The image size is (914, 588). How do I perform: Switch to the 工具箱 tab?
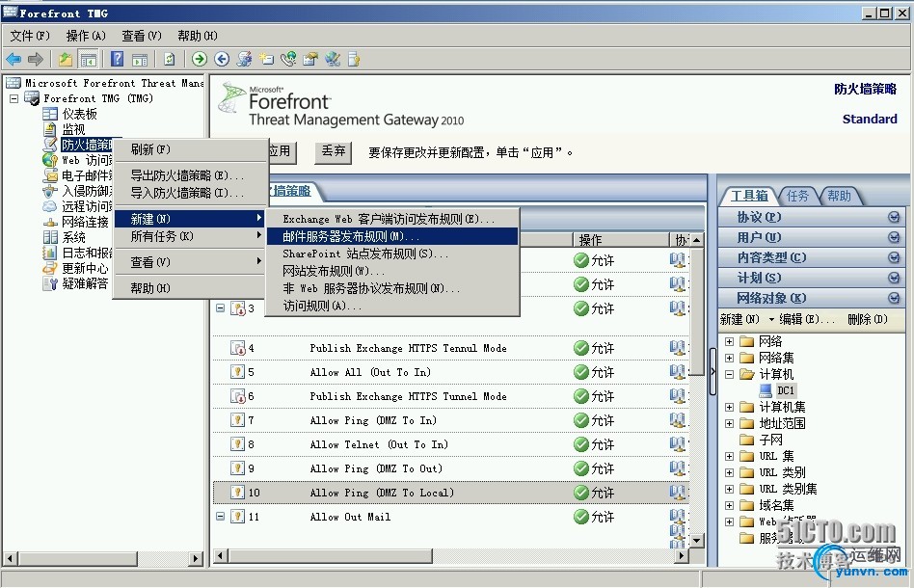click(749, 196)
